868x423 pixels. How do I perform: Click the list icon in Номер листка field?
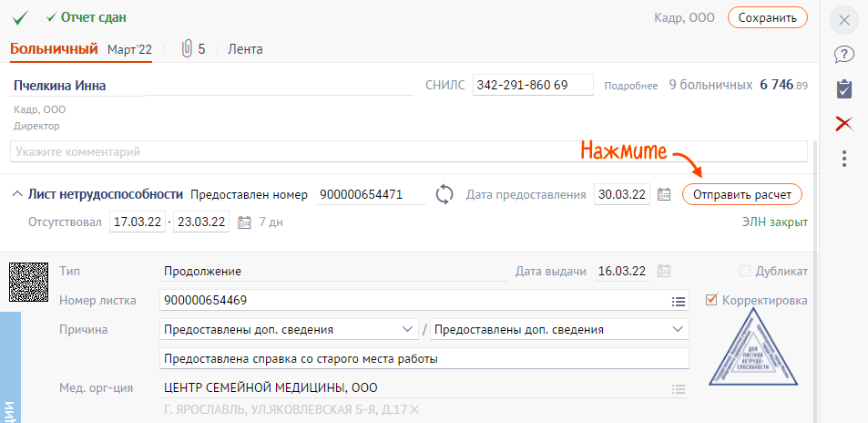tap(678, 301)
